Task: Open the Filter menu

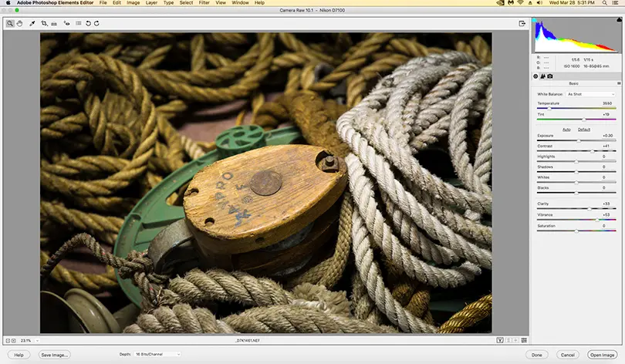Action: tap(205, 3)
